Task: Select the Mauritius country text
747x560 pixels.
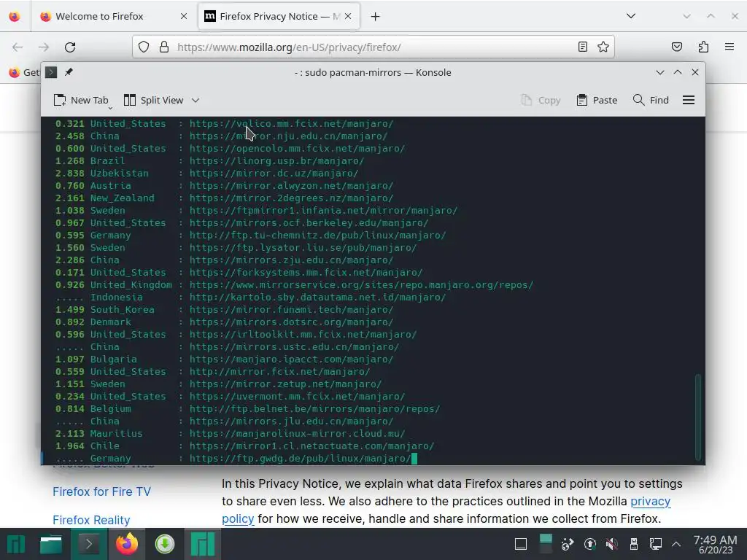Action: tap(117, 433)
